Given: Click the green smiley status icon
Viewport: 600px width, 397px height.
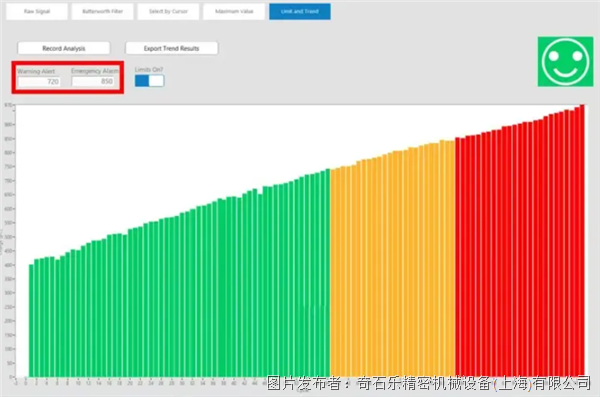Looking at the screenshot, I should 565,62.
